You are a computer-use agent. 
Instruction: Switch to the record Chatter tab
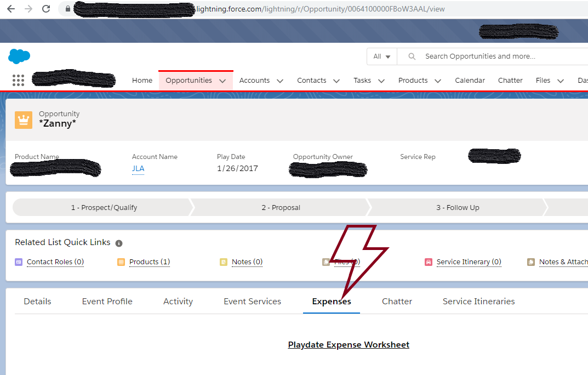click(397, 302)
